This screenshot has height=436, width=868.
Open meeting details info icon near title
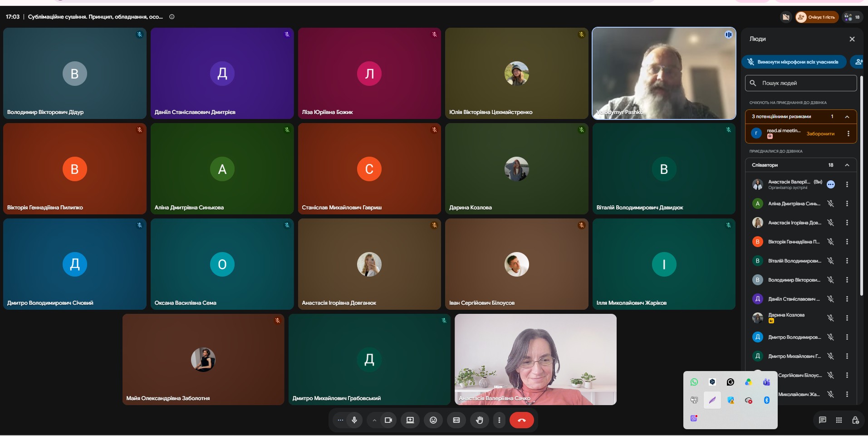click(172, 17)
